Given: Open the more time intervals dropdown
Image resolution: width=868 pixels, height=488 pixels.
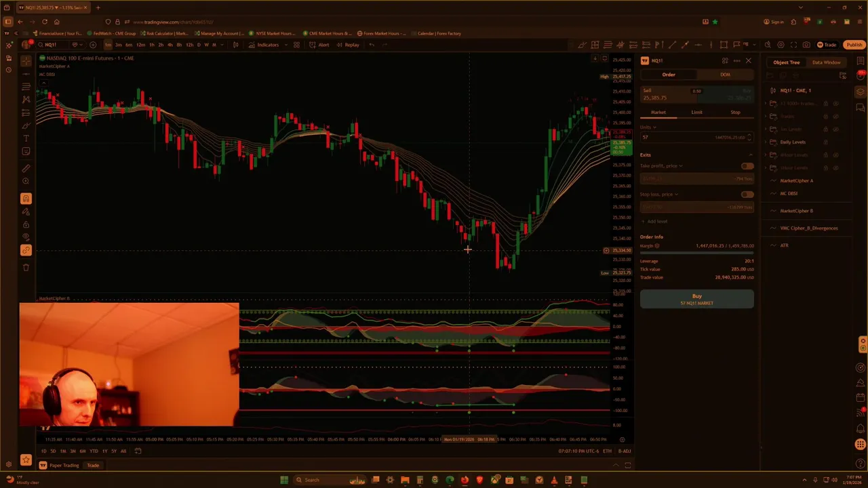Looking at the screenshot, I should pyautogui.click(x=223, y=45).
